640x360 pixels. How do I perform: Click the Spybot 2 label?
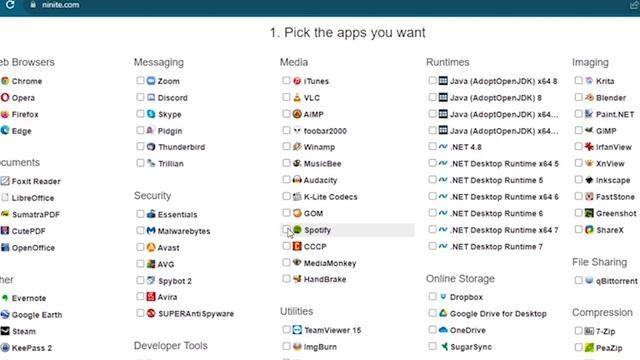(175, 281)
